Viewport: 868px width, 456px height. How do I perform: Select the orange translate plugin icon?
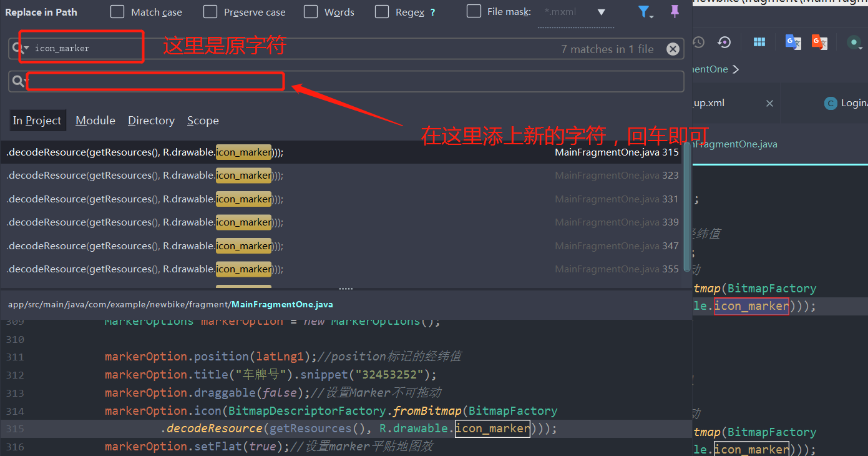[x=819, y=42]
